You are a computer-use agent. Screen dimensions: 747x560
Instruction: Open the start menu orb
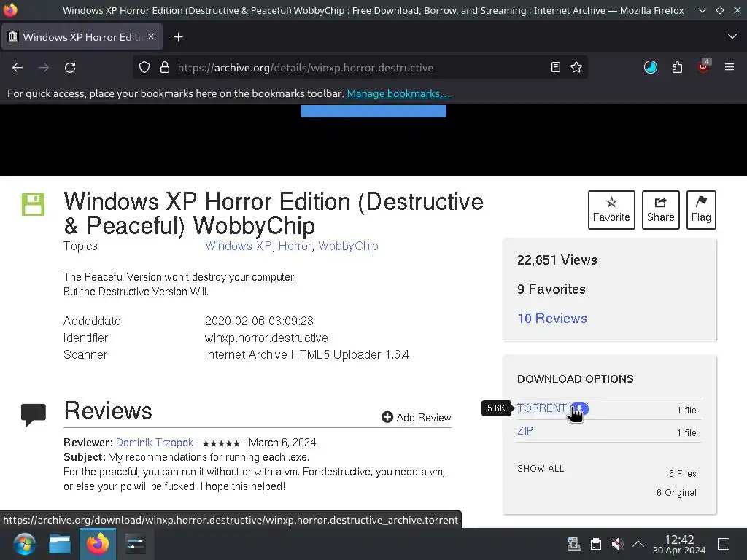tap(24, 544)
